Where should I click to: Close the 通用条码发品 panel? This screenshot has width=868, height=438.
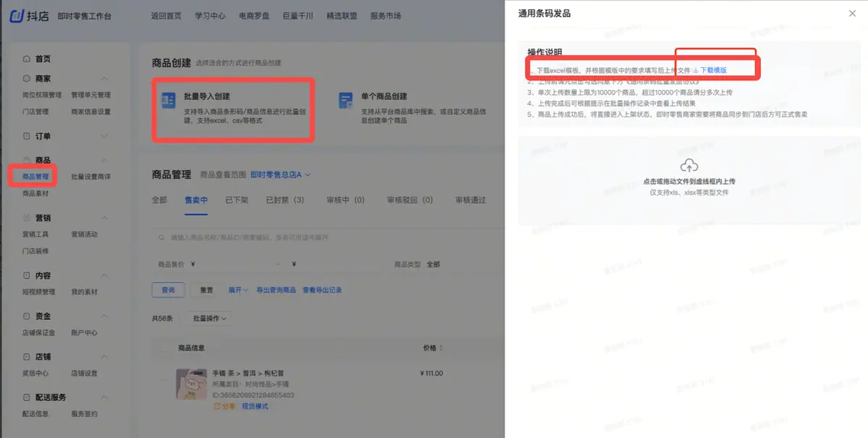click(x=852, y=13)
